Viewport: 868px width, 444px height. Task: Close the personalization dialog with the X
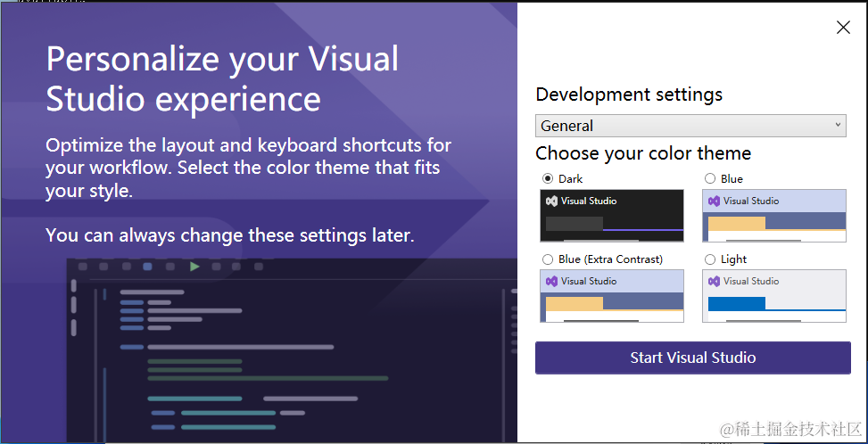[x=843, y=27]
